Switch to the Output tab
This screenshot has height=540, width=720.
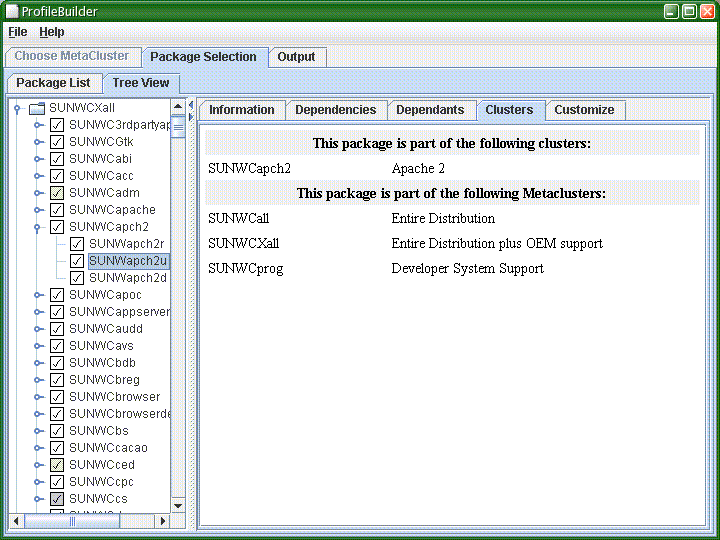pos(297,57)
